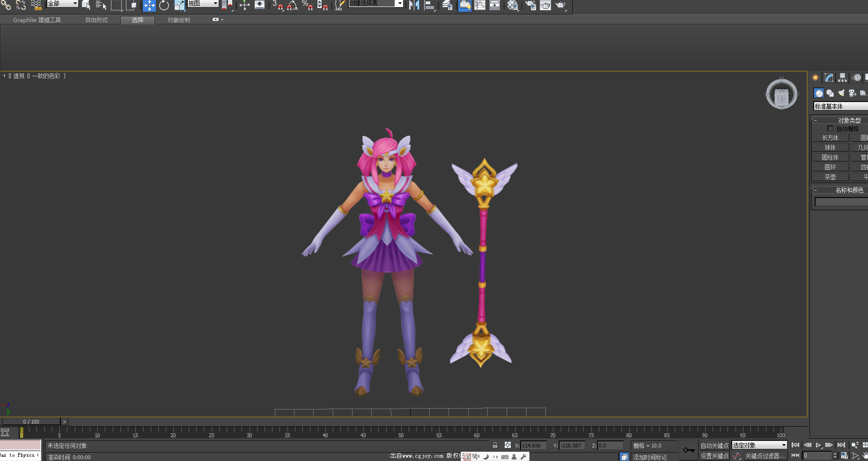
Task: Open the Schematic View icon
Action: tap(495, 5)
